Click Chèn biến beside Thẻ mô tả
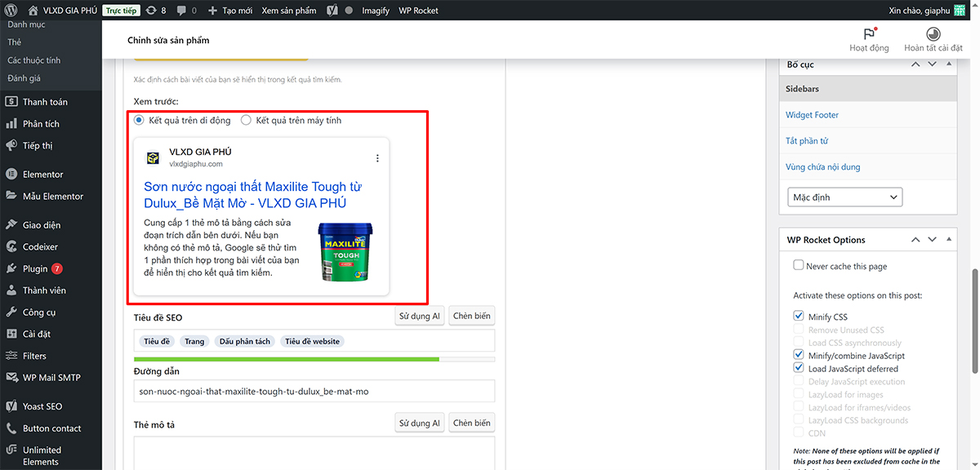Screen dimensions: 980x470 [x=471, y=423]
